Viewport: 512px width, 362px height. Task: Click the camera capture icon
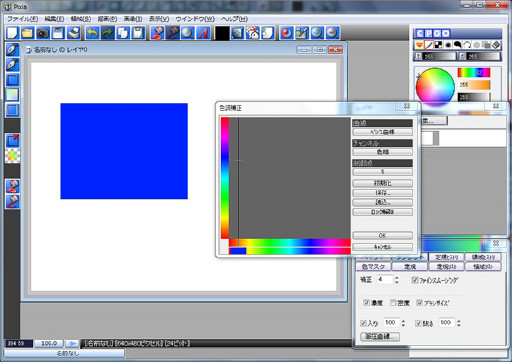point(43,33)
